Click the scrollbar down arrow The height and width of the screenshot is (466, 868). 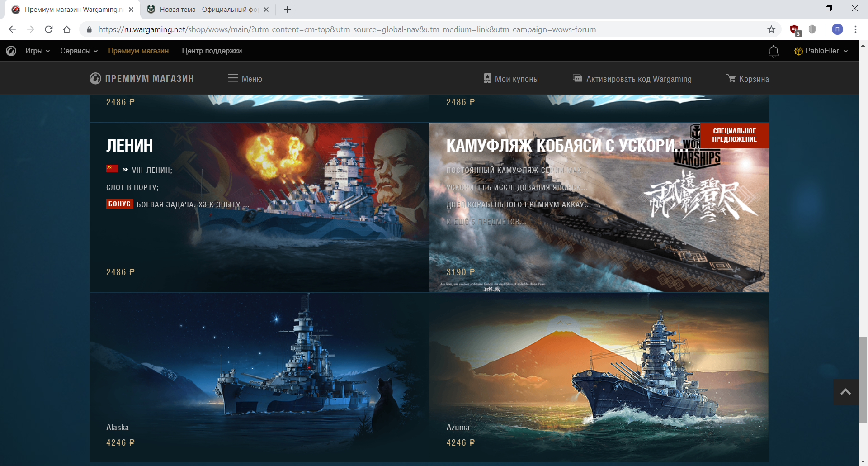coord(863,461)
